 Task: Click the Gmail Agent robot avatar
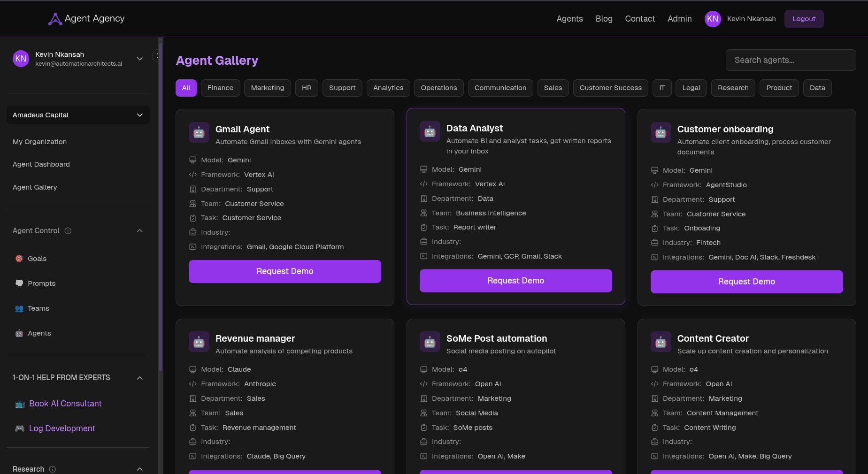(199, 132)
